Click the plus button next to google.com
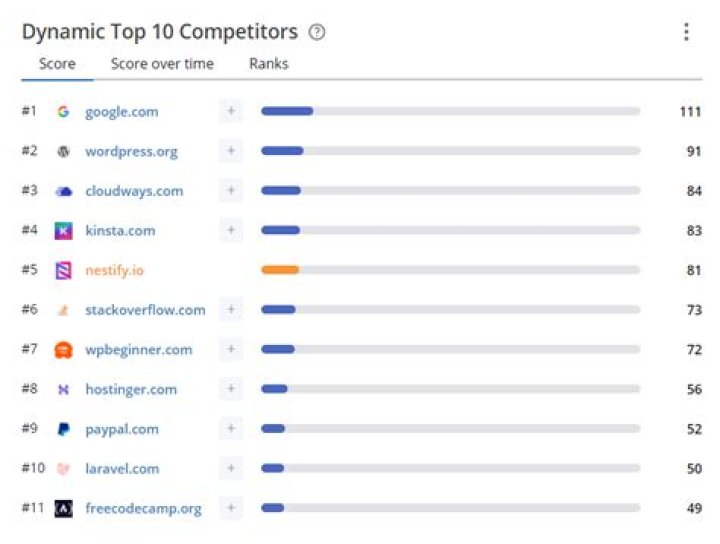The width and height of the screenshot is (720, 544). click(231, 111)
